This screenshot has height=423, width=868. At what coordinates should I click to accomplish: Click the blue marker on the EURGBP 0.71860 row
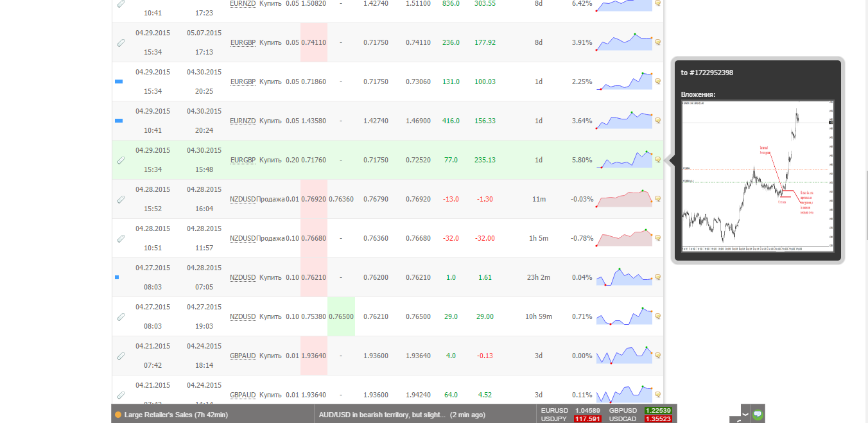tap(119, 82)
